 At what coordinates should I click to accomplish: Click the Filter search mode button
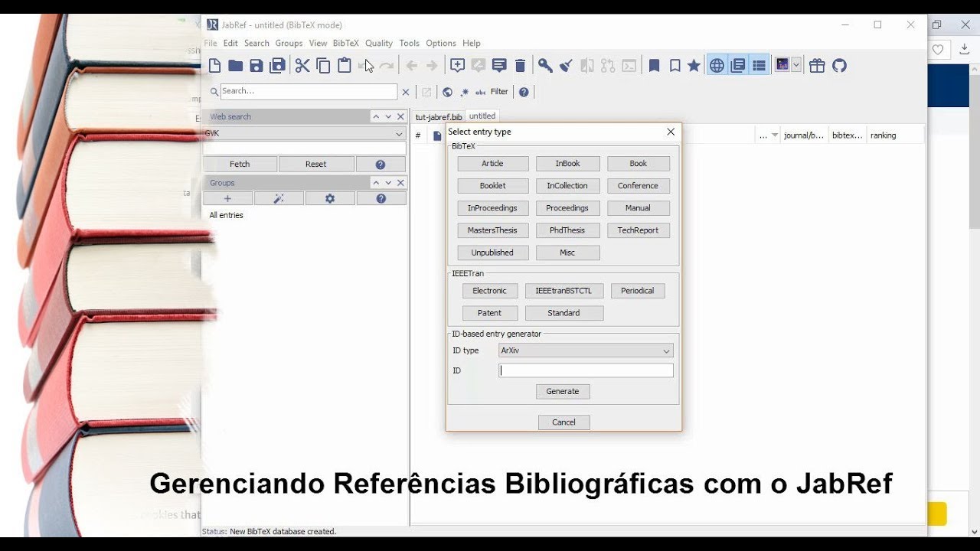coord(499,92)
